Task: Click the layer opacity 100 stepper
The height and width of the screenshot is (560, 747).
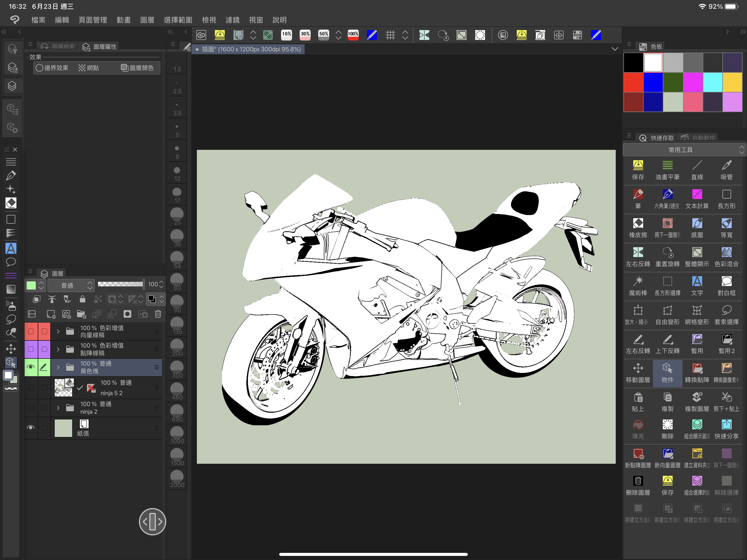Action: [x=161, y=284]
